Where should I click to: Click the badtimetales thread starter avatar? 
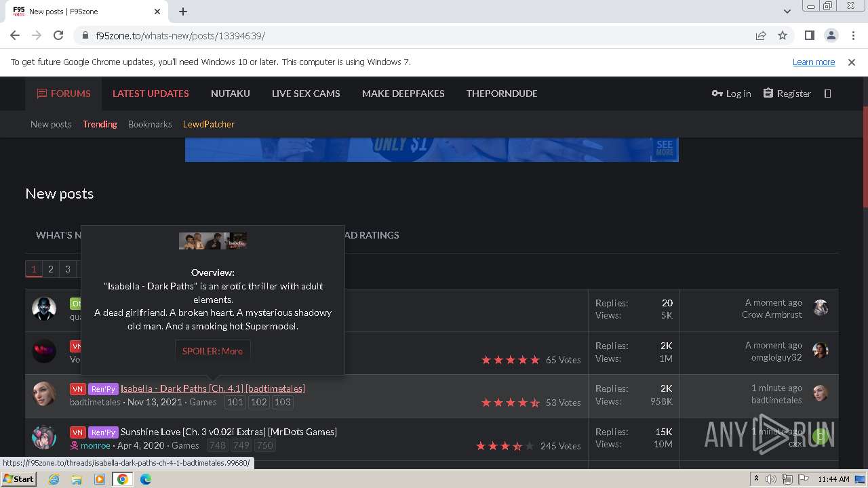tap(44, 394)
